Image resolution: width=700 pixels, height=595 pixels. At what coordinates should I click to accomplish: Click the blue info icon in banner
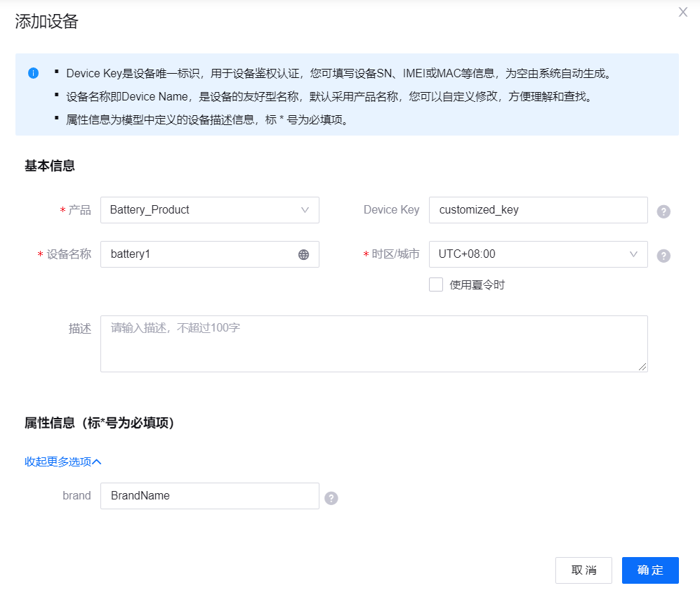(x=33, y=73)
